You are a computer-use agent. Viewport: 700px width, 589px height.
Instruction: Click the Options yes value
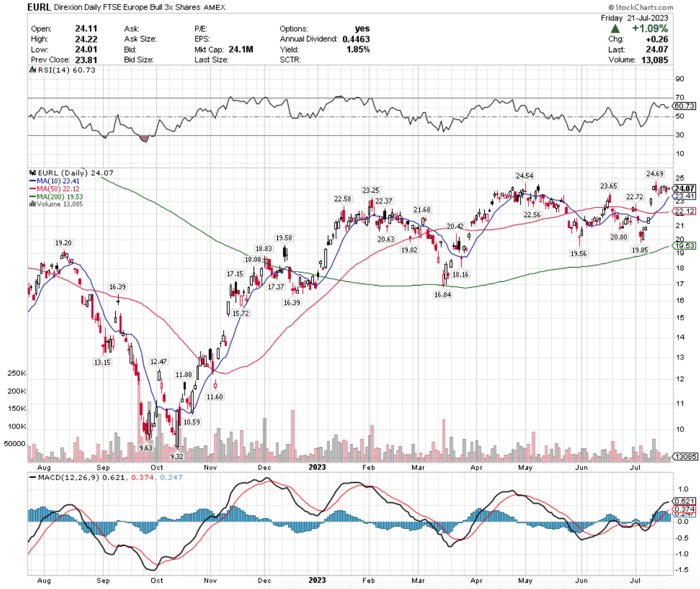362,28
